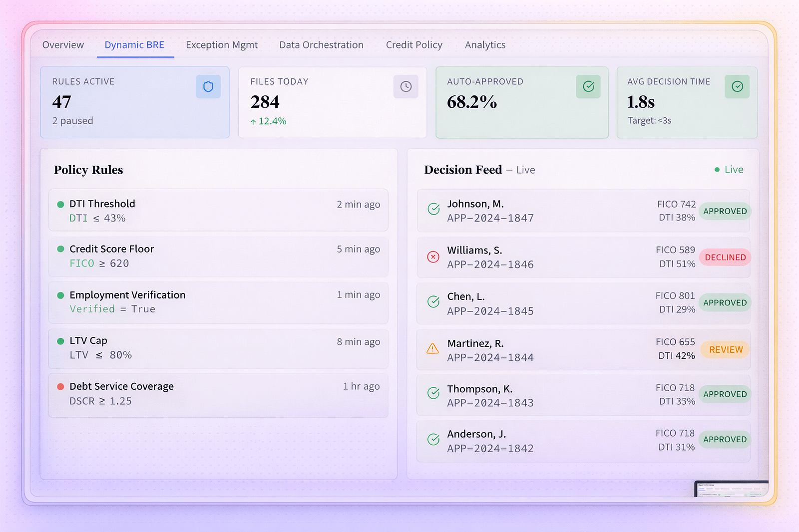Open the thumbnail preview at bottom right
Viewport: 799px width, 532px height.
pyautogui.click(x=731, y=489)
